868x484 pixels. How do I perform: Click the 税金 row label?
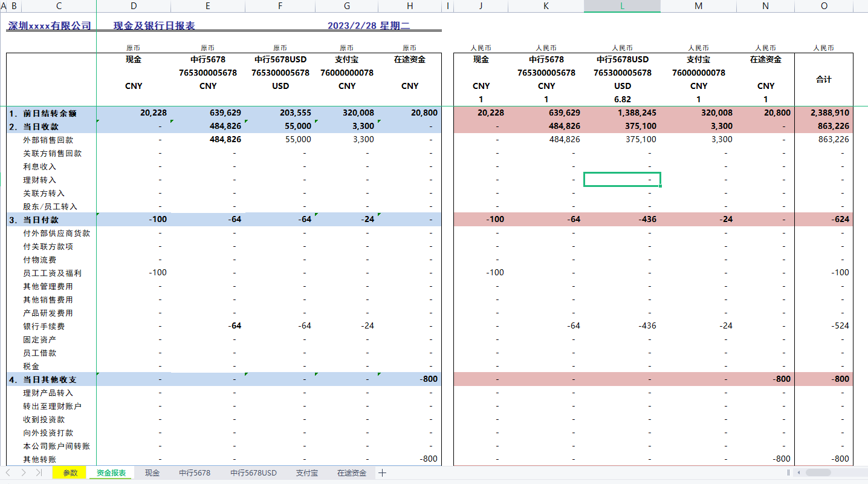point(31,366)
